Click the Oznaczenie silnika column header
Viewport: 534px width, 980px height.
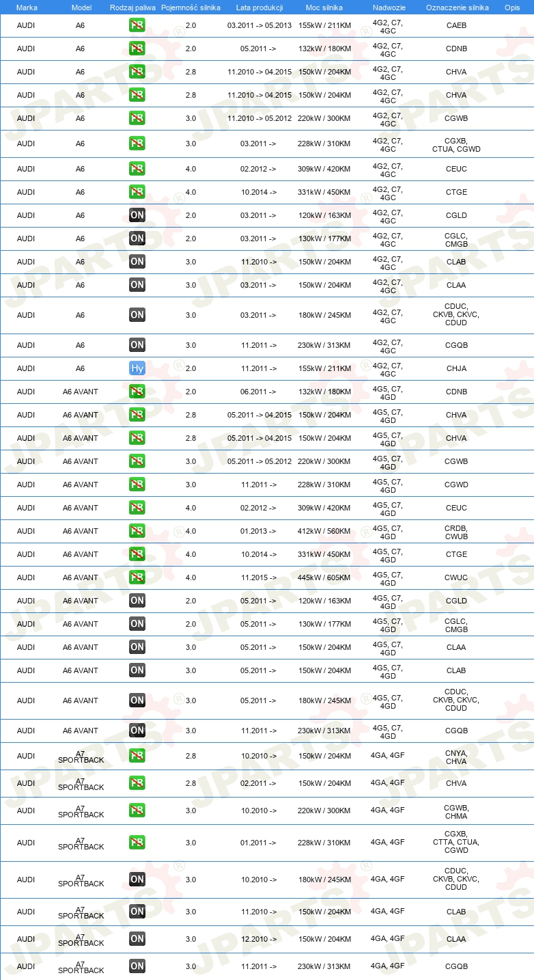click(x=457, y=7)
